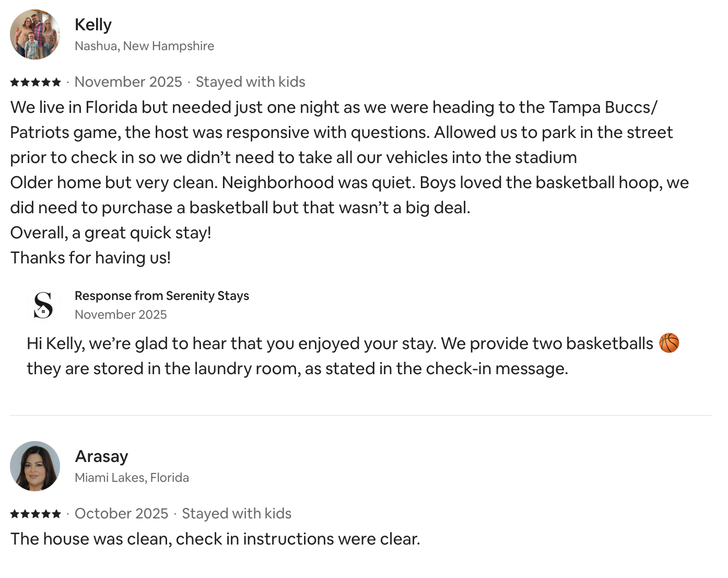Click November 2025 date beside Kelly's stars
Image resolution: width=728 pixels, height=578 pixels.
pyautogui.click(x=128, y=82)
